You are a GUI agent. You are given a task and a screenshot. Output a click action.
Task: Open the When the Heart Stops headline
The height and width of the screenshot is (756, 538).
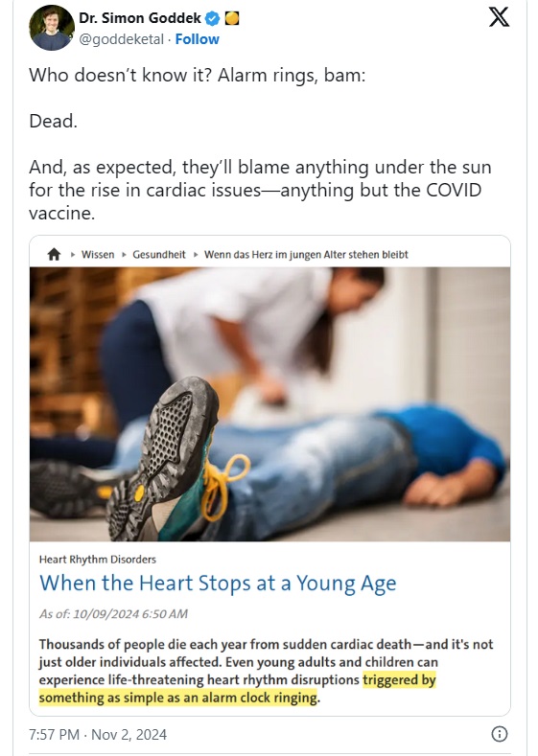tap(218, 583)
